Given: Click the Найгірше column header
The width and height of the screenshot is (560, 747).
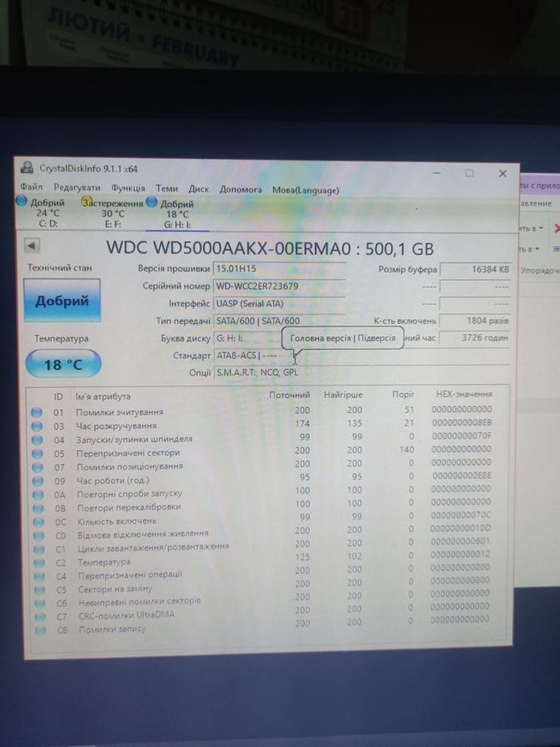Looking at the screenshot, I should tap(343, 395).
